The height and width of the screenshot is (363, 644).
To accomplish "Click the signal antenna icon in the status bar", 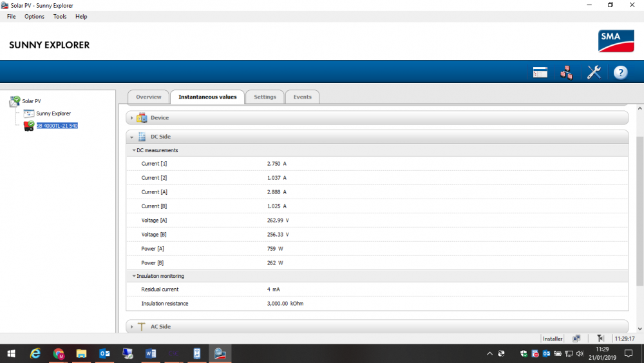I will tap(600, 338).
